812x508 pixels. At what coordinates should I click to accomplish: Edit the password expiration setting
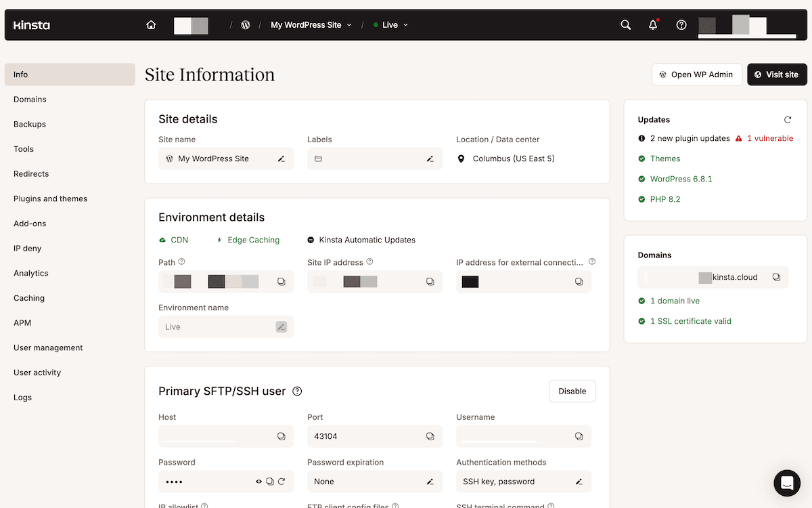click(x=430, y=482)
